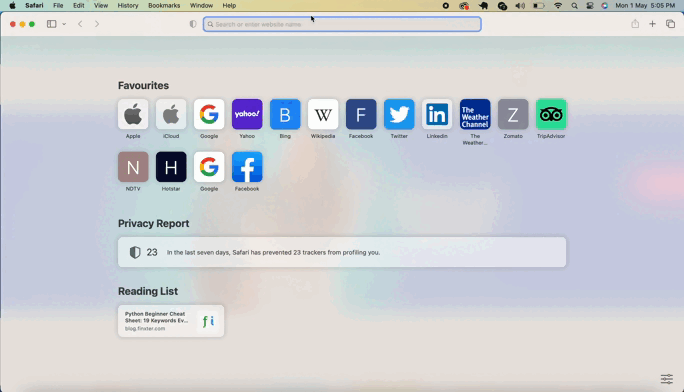
Task: Click the privacy shield icon beside the address bar
Action: (193, 24)
